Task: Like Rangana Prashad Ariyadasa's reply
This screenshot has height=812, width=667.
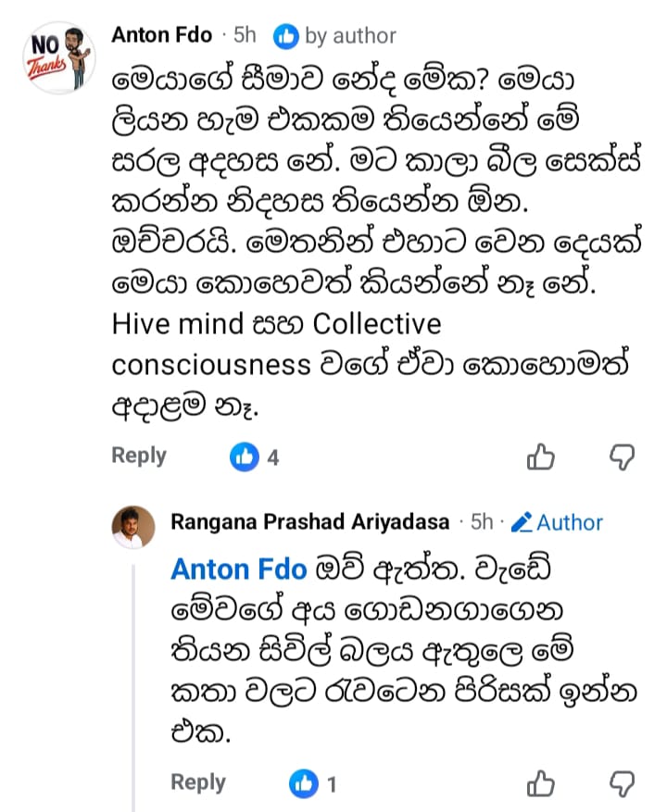Action: click(540, 783)
